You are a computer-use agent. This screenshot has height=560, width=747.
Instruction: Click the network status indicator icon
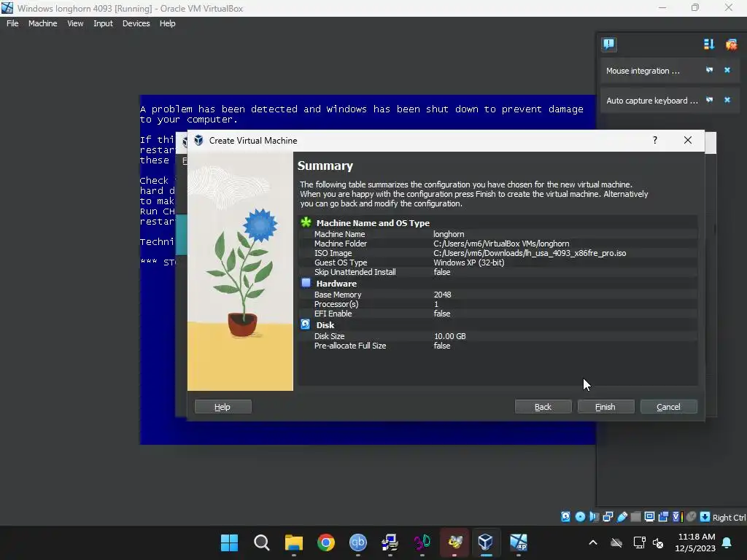[x=608, y=517]
